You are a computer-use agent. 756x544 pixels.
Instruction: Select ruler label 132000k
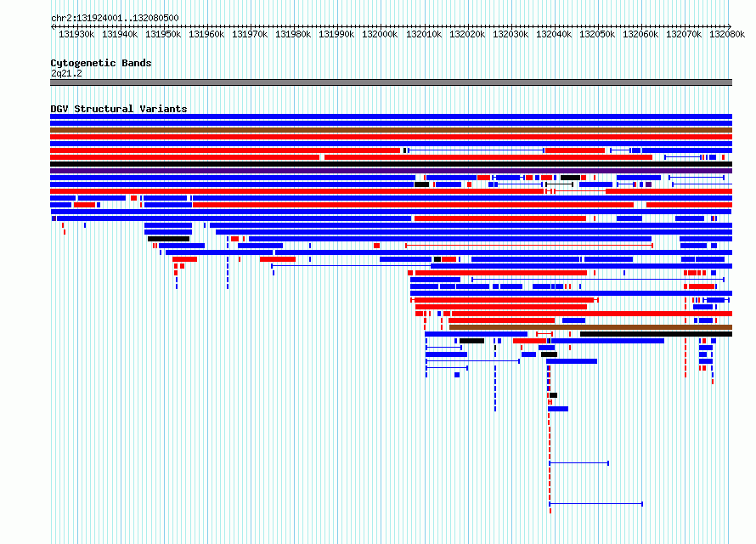point(380,34)
